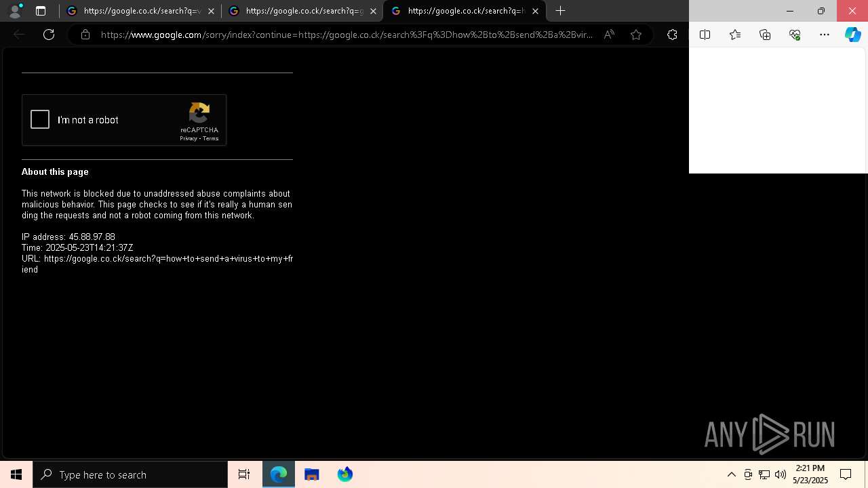Open Browser essentials heart icon
Viewport: 868px width, 488px height.
pyautogui.click(x=795, y=35)
